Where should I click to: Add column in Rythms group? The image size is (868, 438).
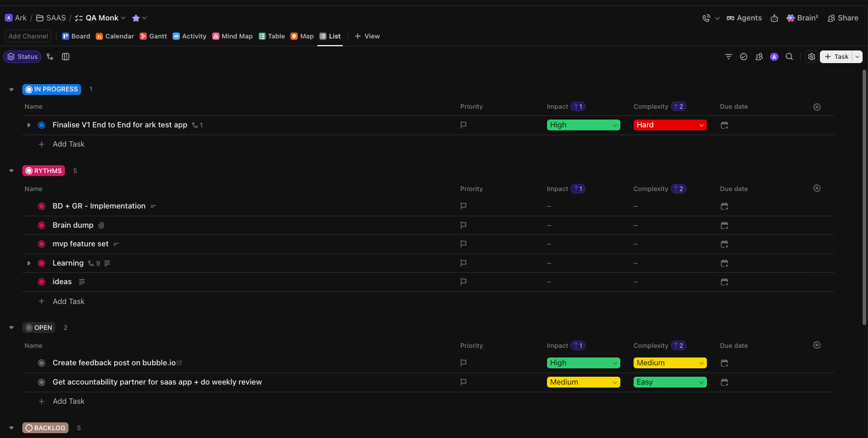click(817, 188)
